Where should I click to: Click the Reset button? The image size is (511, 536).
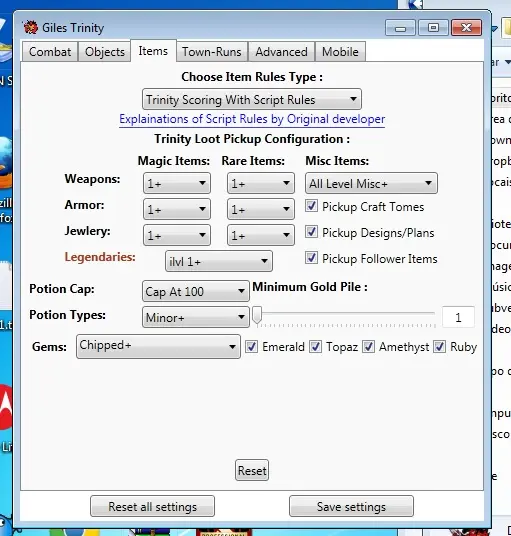click(x=252, y=470)
